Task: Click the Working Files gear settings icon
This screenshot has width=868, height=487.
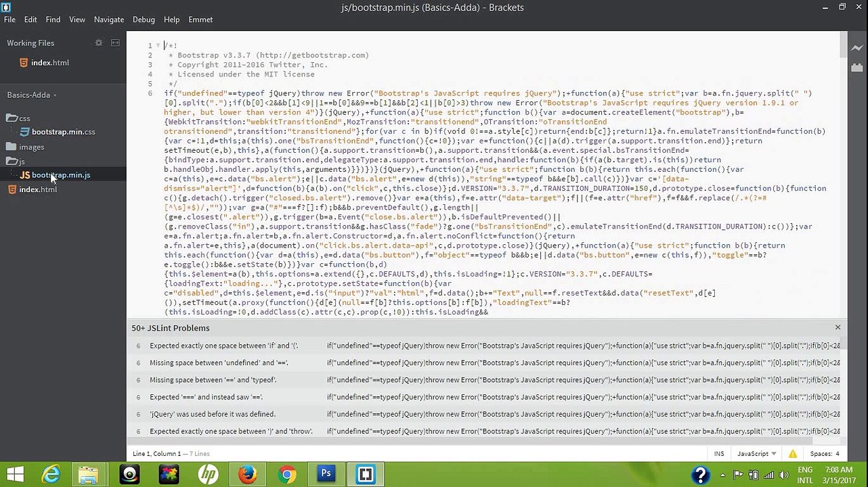Action: pos(99,43)
